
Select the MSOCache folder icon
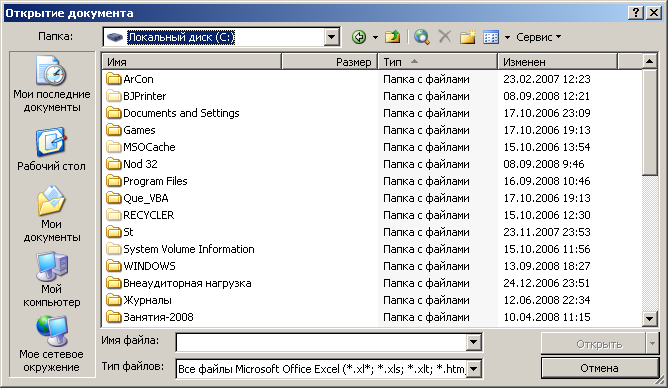pos(114,147)
